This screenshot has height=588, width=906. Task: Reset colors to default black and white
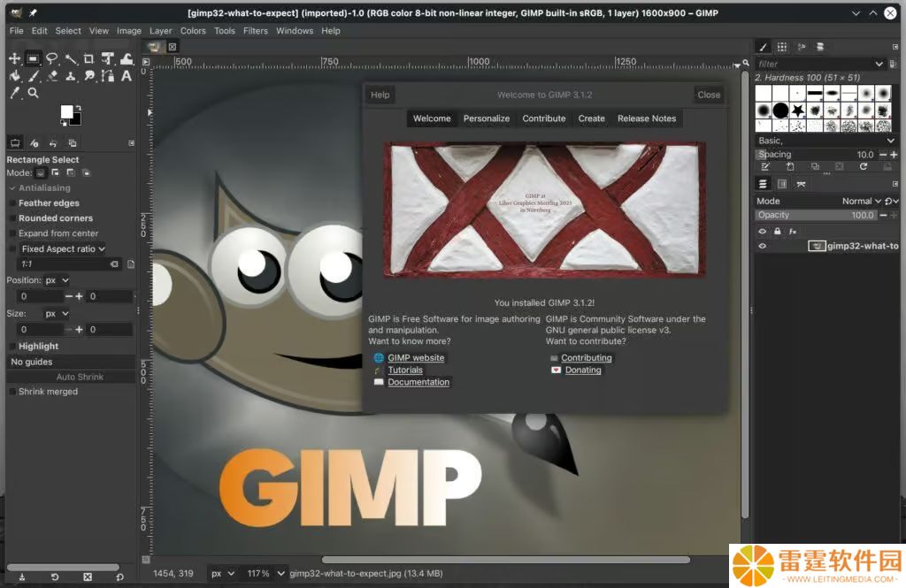pos(64,122)
